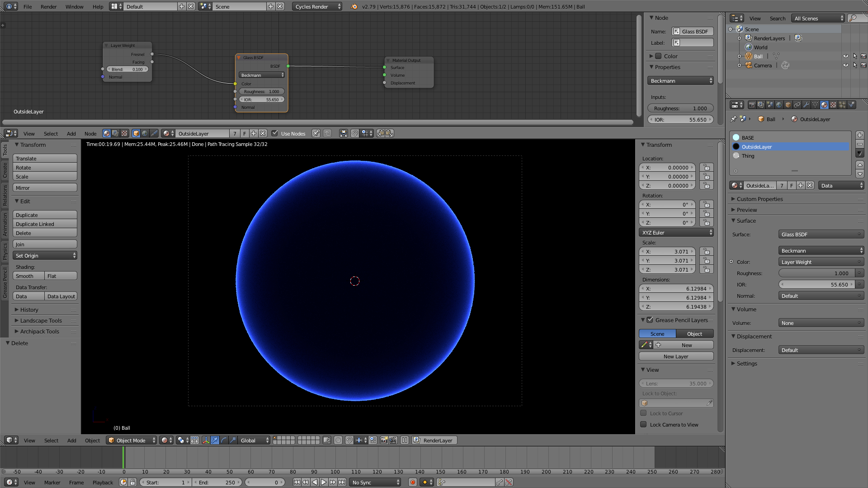Select the Texture node tree type icon
This screenshot has width=868, height=488.
(124, 133)
